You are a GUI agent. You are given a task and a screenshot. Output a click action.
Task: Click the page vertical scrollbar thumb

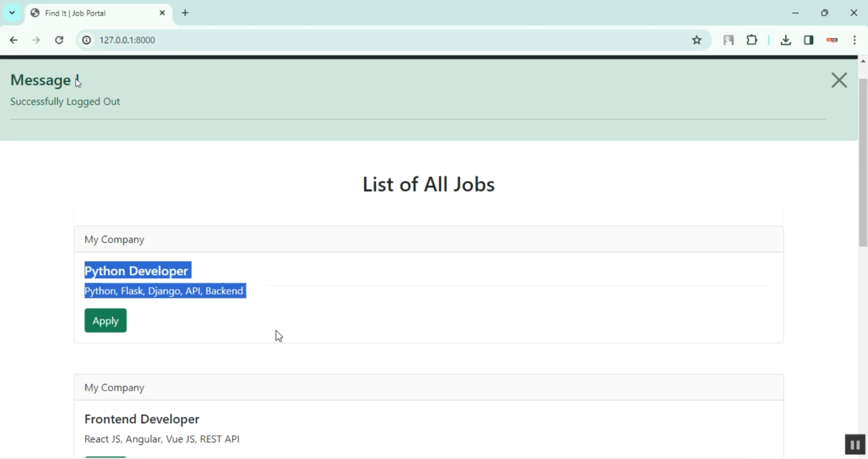coord(863,162)
